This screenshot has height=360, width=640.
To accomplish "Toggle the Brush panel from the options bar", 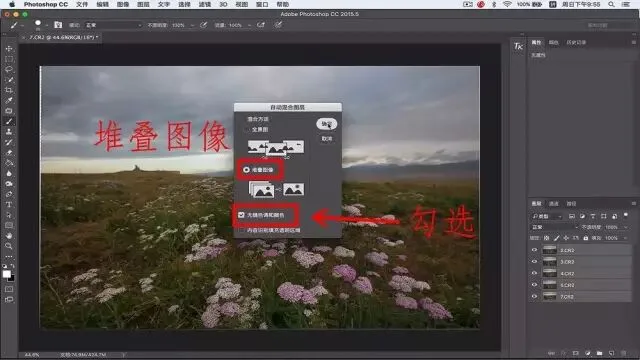I will [58, 25].
